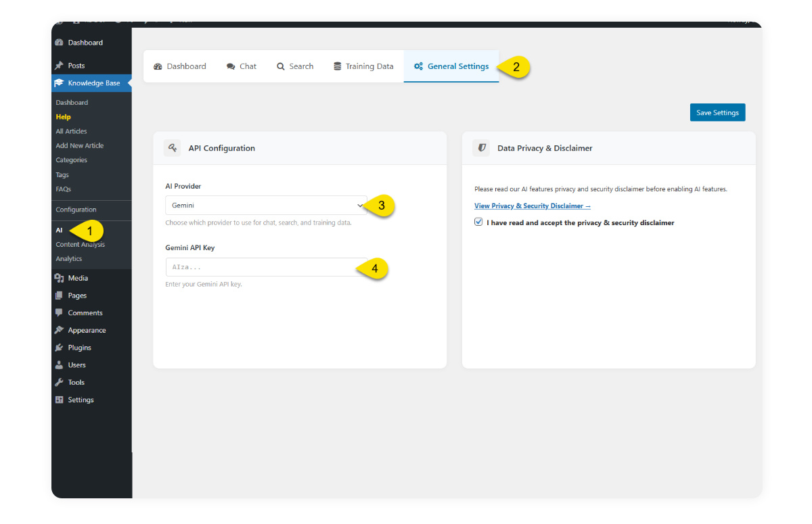Open View Privacy & Security Disclaimer link
This screenshot has height=524, width=812.
point(532,206)
